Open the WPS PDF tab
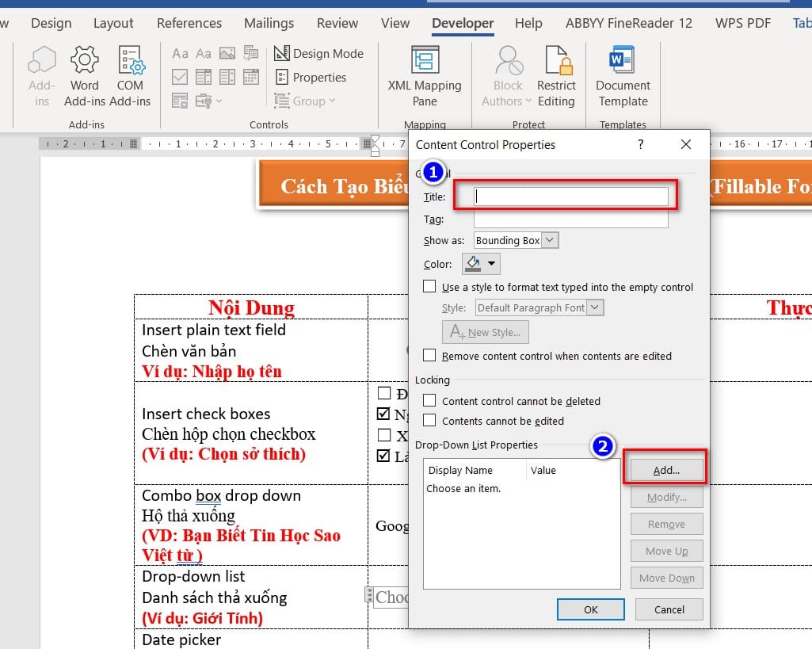 [x=742, y=23]
